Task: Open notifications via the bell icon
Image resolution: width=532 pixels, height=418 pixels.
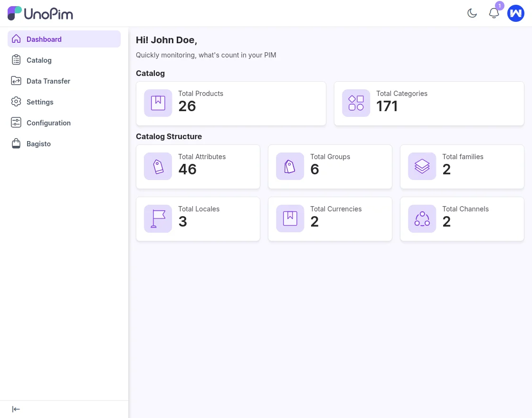Action: pyautogui.click(x=494, y=13)
